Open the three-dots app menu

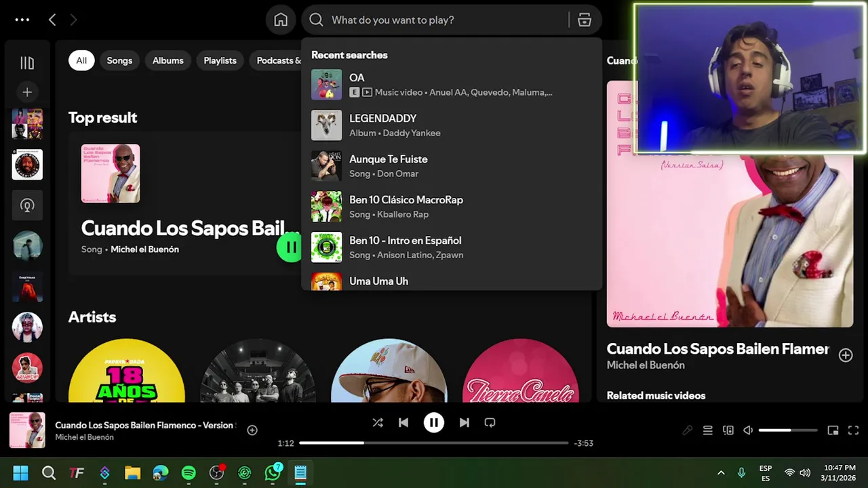[x=22, y=20]
